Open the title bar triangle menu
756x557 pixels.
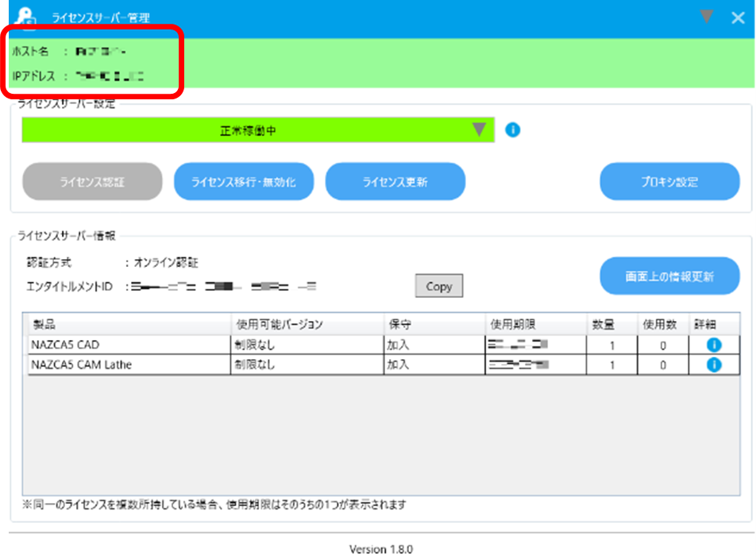pos(706,17)
